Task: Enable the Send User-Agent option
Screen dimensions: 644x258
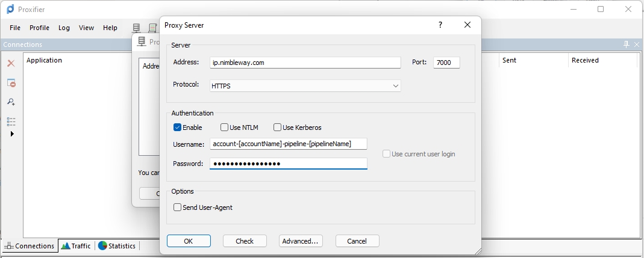Action: tap(178, 207)
